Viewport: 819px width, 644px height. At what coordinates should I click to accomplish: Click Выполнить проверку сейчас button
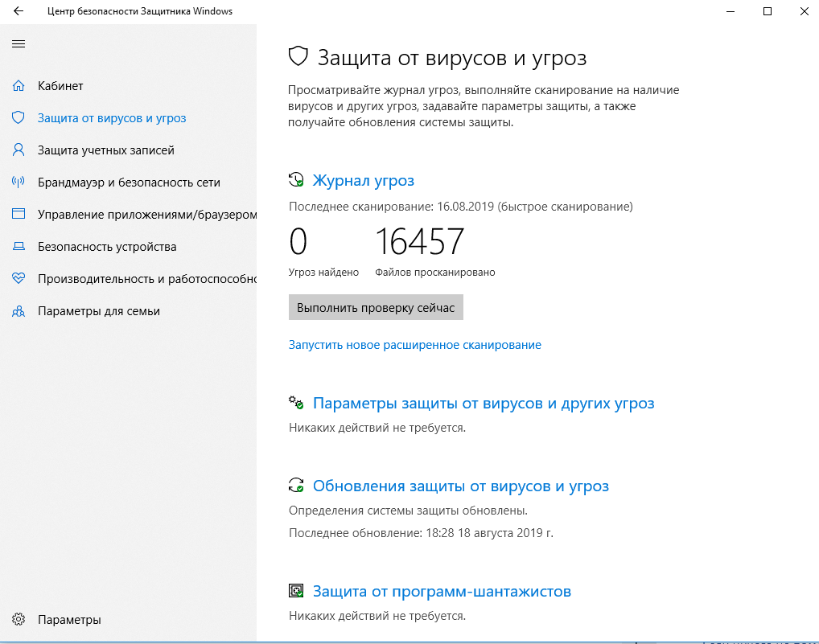click(376, 307)
